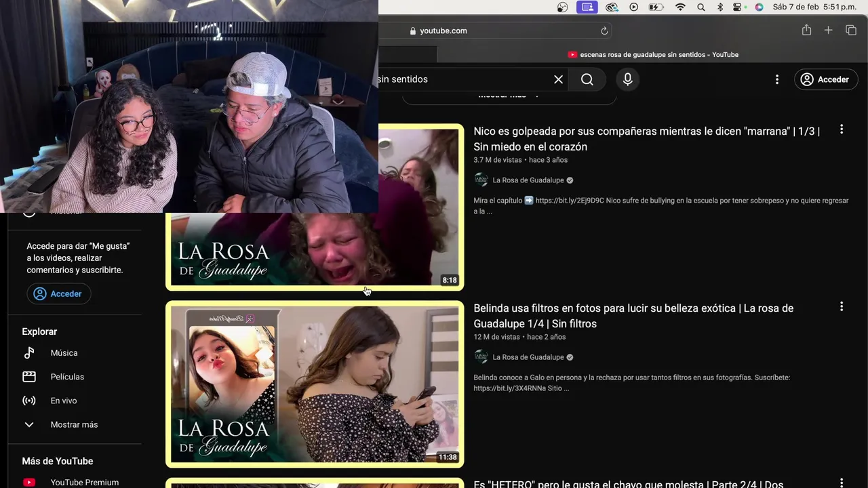Click Nico video description text
This screenshot has width=868, height=488.
pos(661,206)
